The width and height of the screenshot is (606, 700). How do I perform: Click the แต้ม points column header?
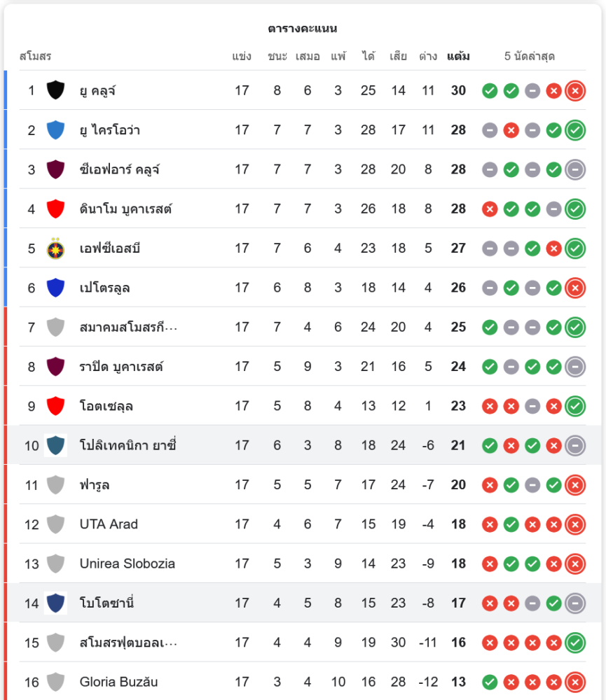(x=458, y=57)
